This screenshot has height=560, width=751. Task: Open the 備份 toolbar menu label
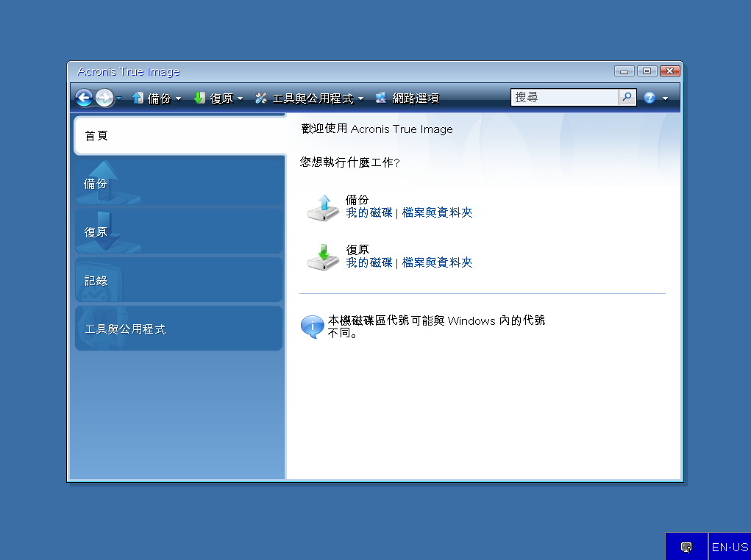coord(159,98)
